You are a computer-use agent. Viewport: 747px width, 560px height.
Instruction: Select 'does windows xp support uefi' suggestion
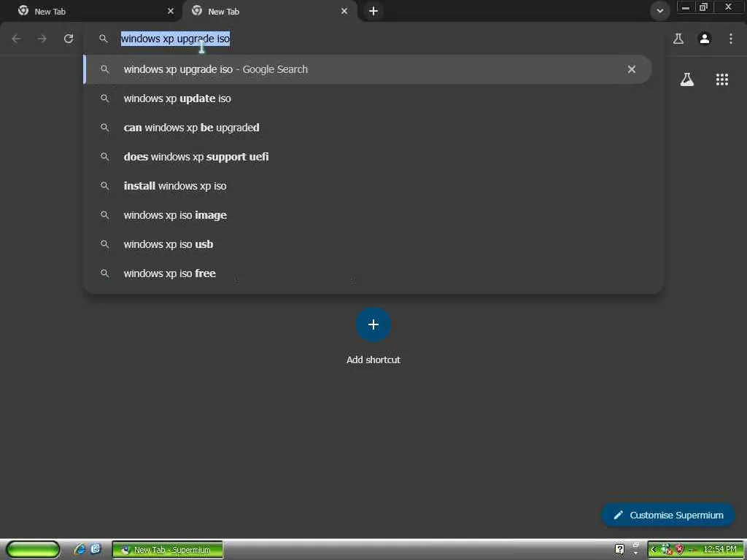(368, 157)
